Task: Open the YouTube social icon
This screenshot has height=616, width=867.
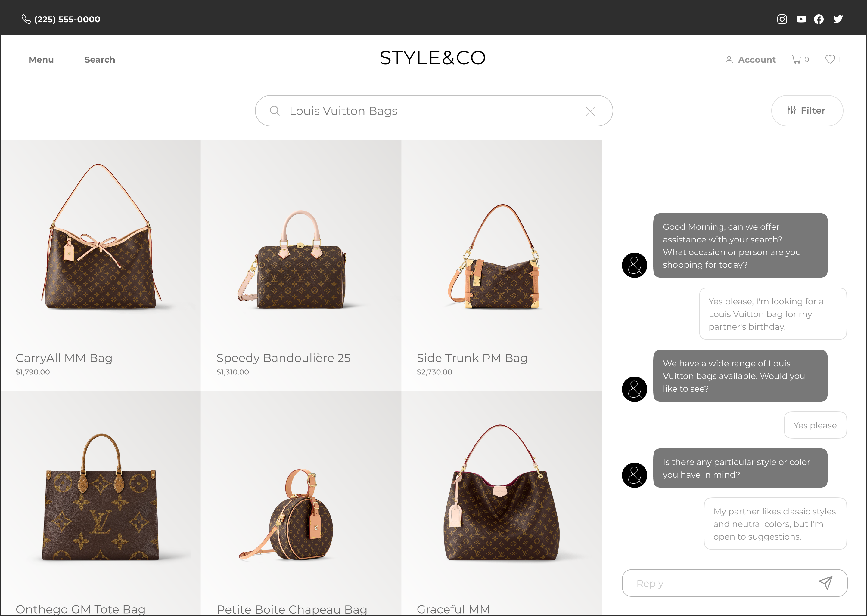Action: (801, 19)
